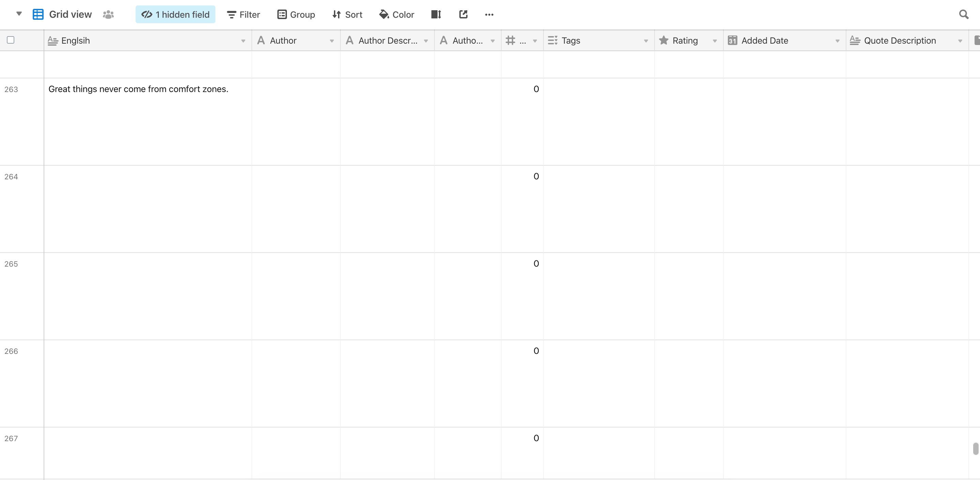Image resolution: width=980 pixels, height=480 pixels.
Task: Click the Quote Description long-text icon
Action: [855, 40]
